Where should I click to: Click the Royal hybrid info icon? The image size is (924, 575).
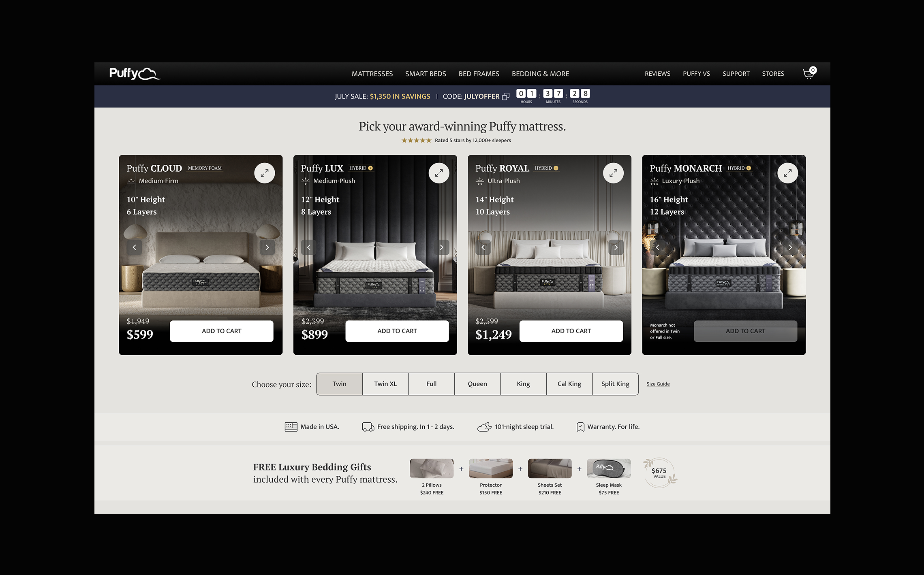[556, 168]
